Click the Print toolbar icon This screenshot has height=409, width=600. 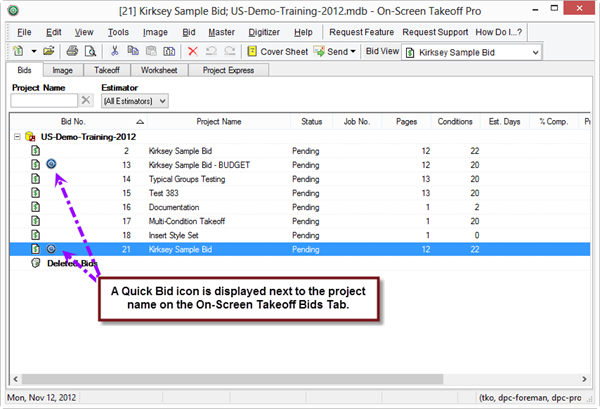click(72, 51)
